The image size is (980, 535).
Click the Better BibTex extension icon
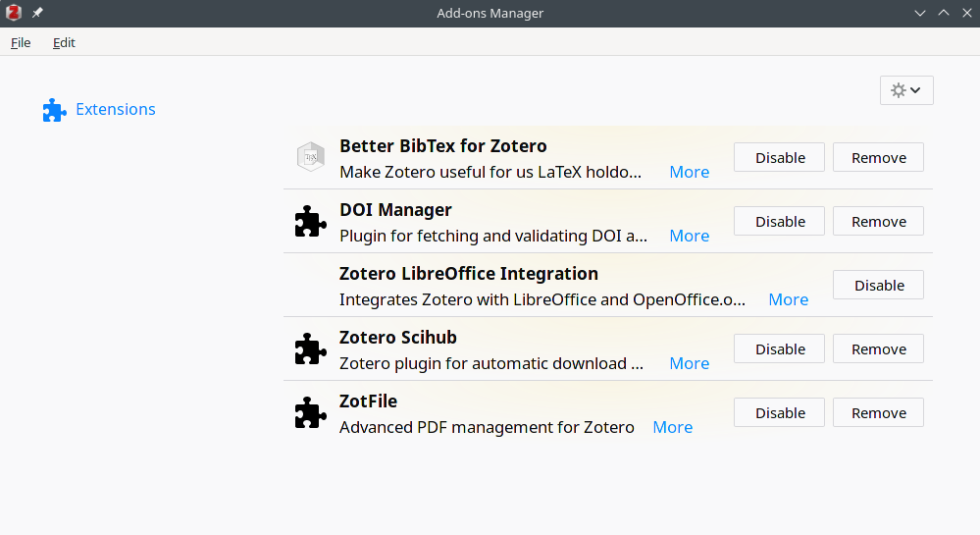pos(311,157)
